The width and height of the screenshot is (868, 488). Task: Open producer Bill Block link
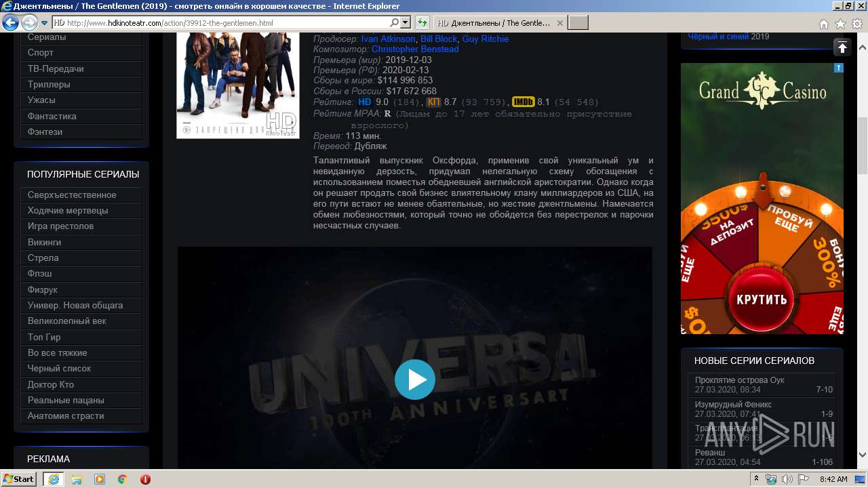click(439, 39)
